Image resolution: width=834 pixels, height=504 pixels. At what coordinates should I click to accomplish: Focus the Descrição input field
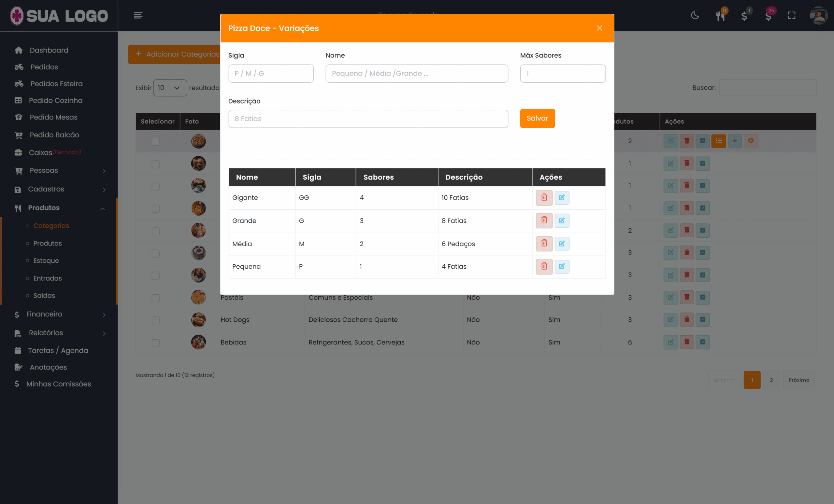pos(368,119)
